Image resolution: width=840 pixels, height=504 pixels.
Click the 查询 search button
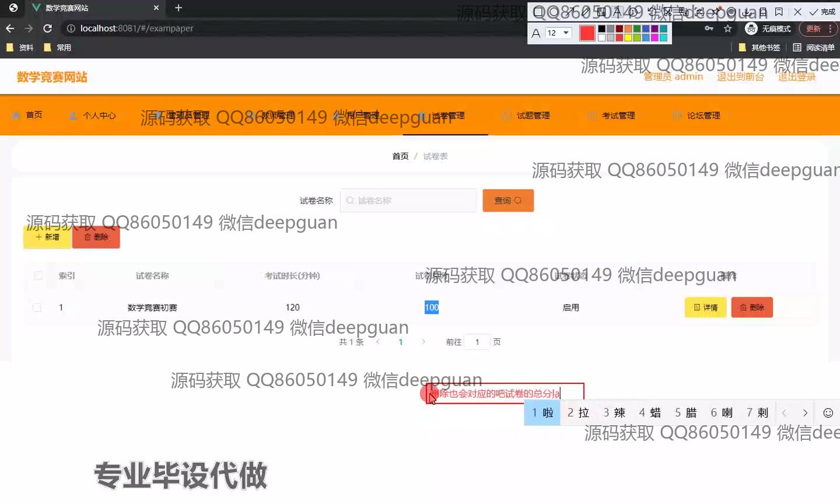point(508,201)
